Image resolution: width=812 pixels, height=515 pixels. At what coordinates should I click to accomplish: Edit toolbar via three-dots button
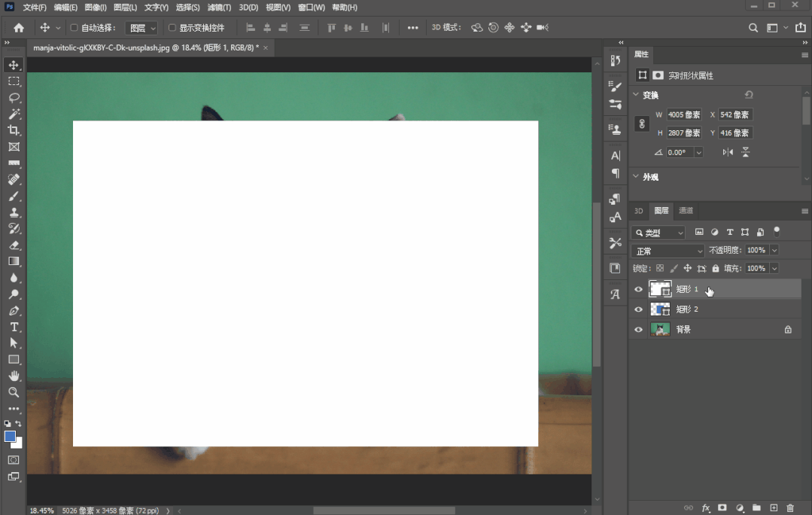click(14, 409)
